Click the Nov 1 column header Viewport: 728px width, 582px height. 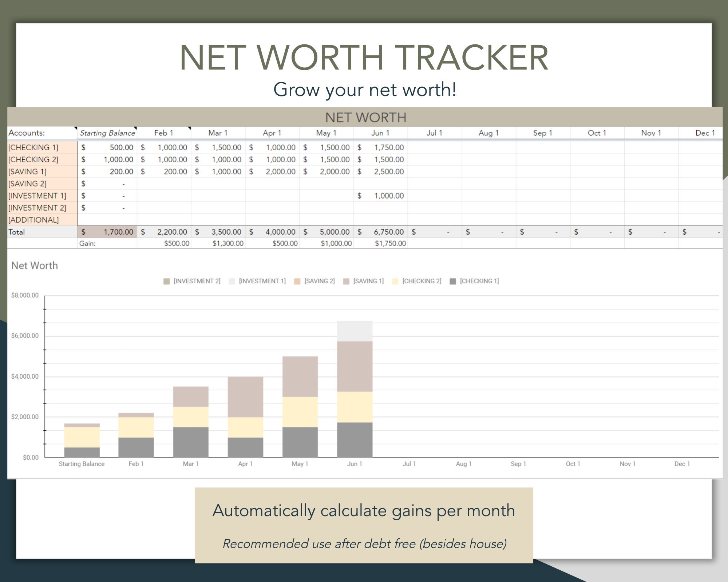[651, 133]
